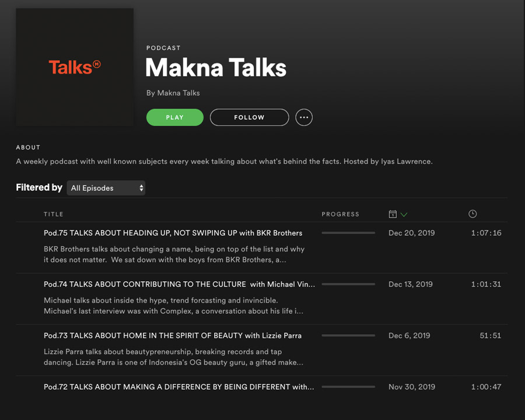This screenshot has width=525, height=420.
Task: Click the green chevron next to the calendar icon
Action: coord(403,214)
